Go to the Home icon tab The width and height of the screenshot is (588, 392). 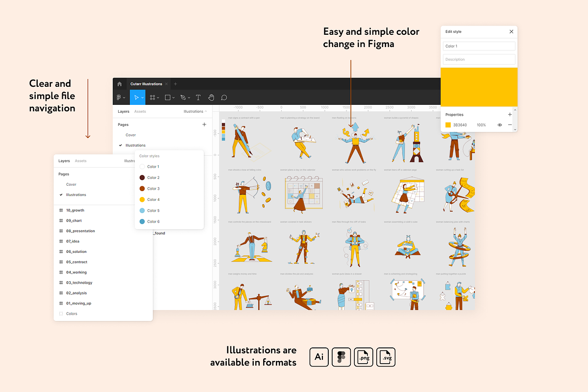120,84
